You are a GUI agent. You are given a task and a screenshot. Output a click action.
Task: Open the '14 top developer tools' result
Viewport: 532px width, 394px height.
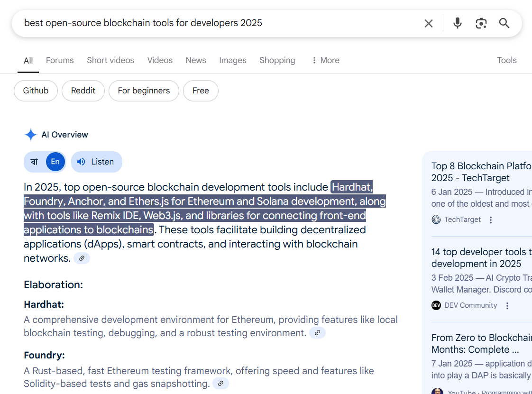click(x=481, y=258)
